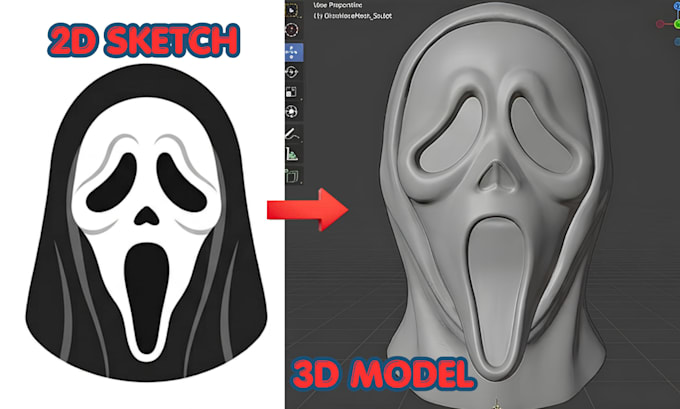
Task: Click the green Y axis gizmo ball
Action: coord(677,24)
